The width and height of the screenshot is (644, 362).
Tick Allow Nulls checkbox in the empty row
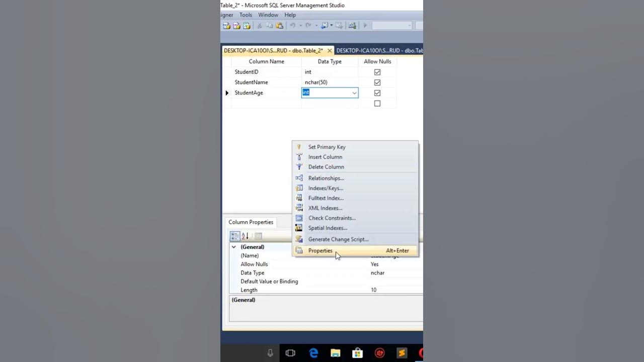377,104
